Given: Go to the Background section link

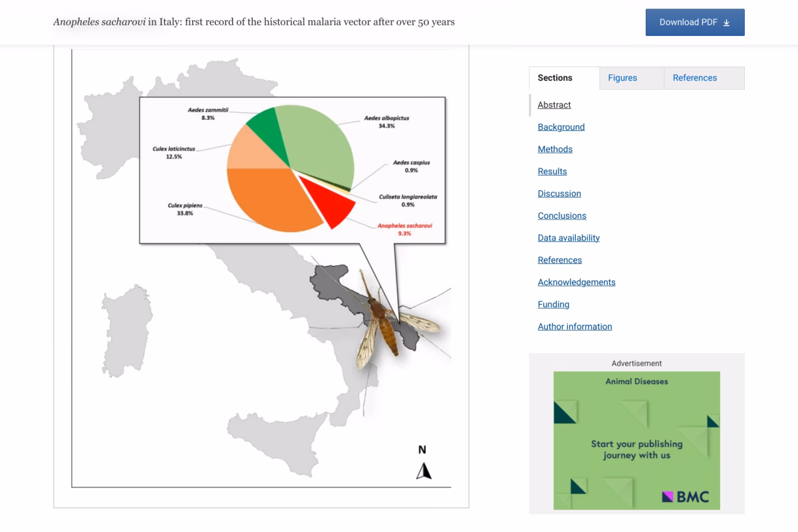Looking at the screenshot, I should tap(561, 127).
